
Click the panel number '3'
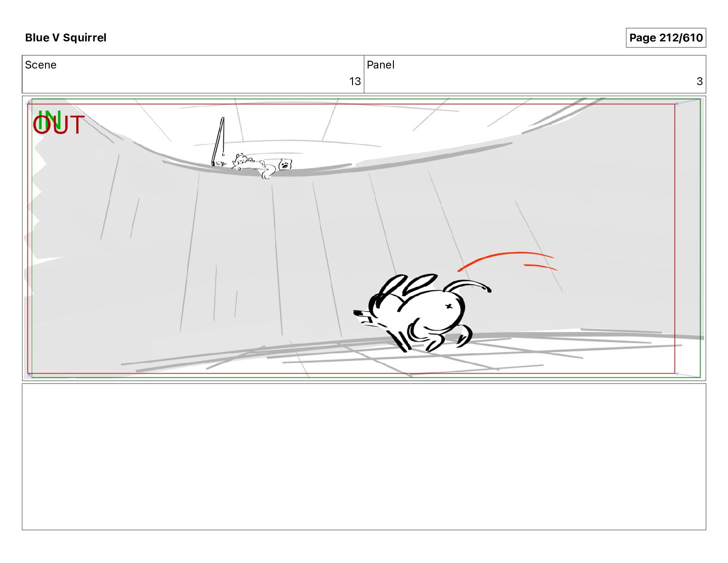coord(700,81)
